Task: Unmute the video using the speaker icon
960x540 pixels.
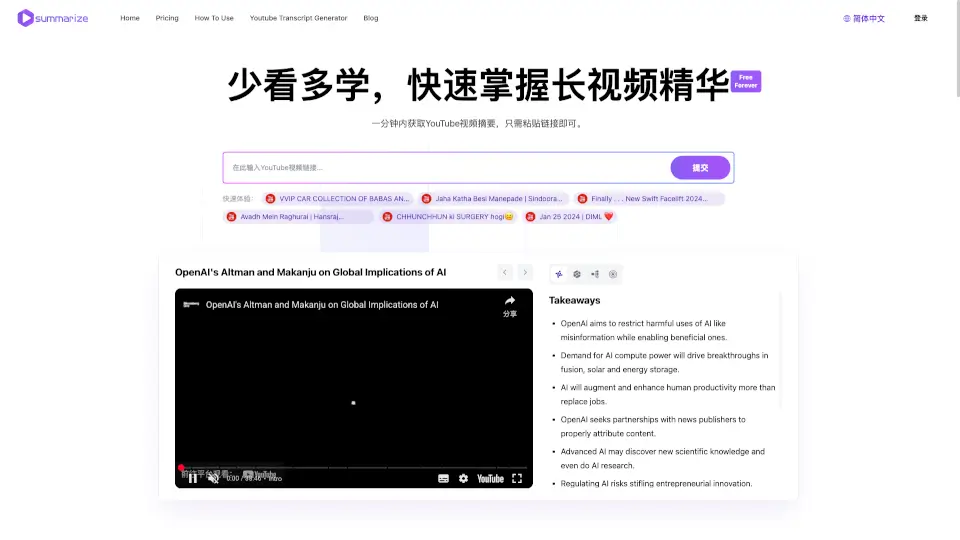Action: (x=213, y=478)
